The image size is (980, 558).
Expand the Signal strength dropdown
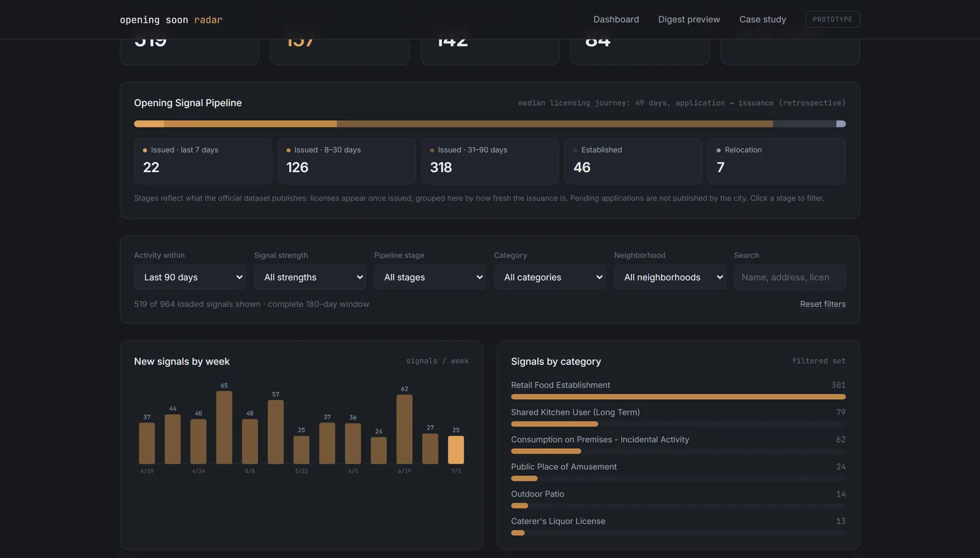(310, 277)
